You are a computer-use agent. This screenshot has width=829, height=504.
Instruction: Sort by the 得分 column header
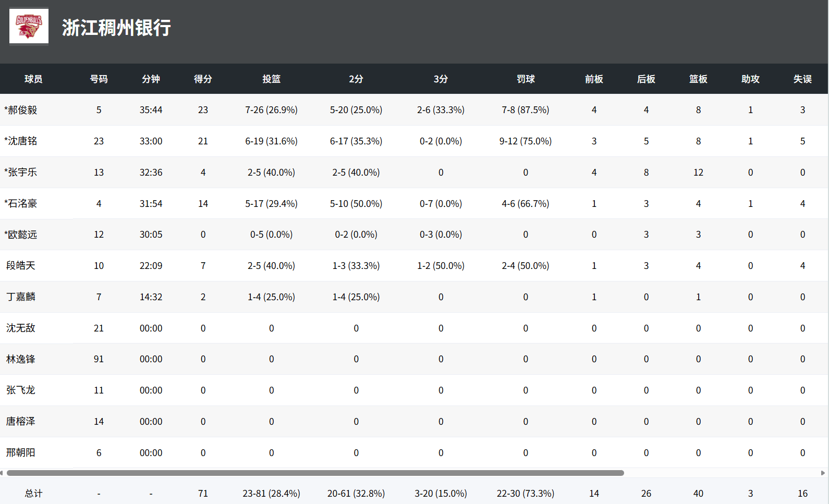point(203,79)
